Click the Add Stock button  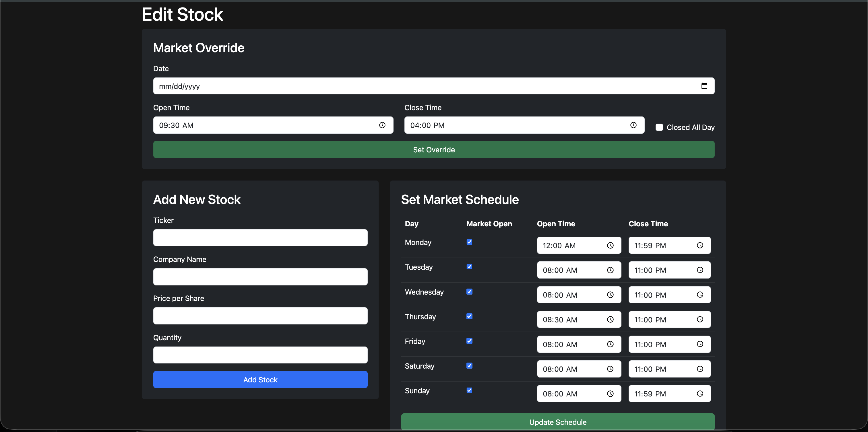click(260, 380)
